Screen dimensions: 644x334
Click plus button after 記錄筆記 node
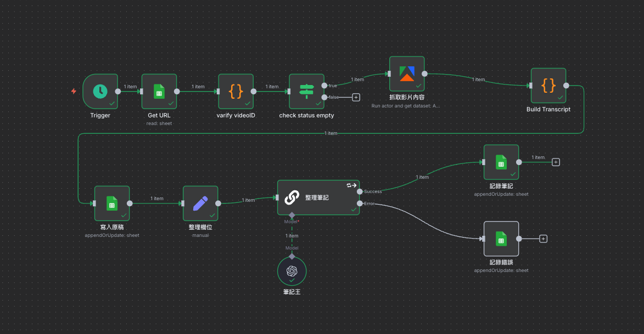point(556,162)
